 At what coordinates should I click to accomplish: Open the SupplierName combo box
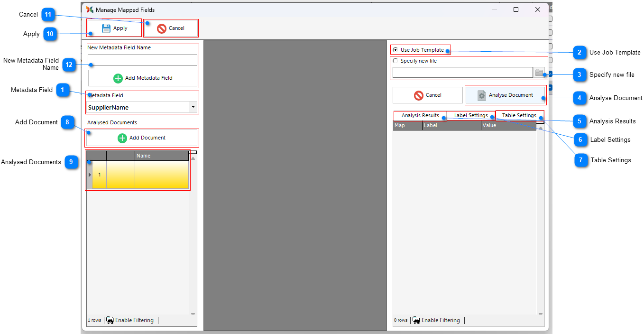coord(138,108)
